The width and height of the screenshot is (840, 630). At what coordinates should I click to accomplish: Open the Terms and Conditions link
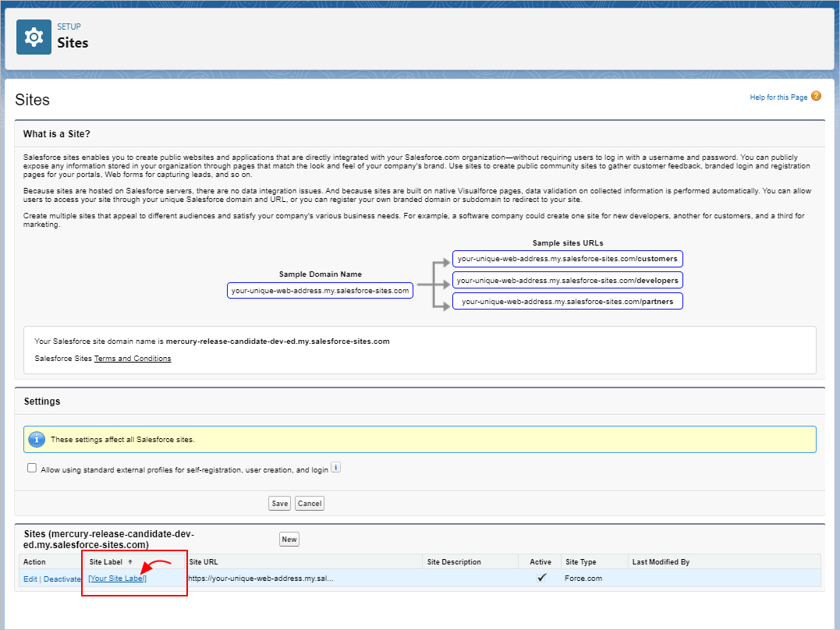point(133,359)
